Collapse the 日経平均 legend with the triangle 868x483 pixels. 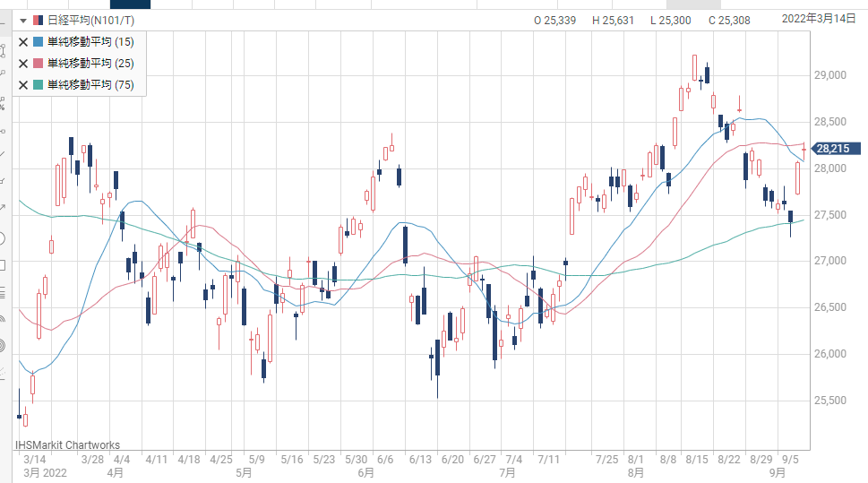[22, 20]
